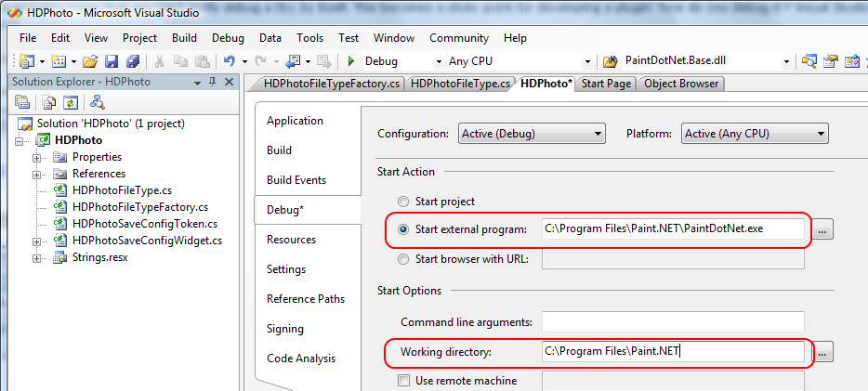Screen dimensions: 868x391
Task: Click the Navigate Backward icon
Action: 293,61
